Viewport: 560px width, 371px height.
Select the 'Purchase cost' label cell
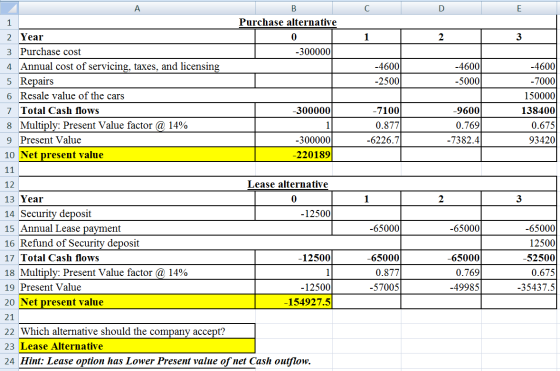tap(137, 51)
